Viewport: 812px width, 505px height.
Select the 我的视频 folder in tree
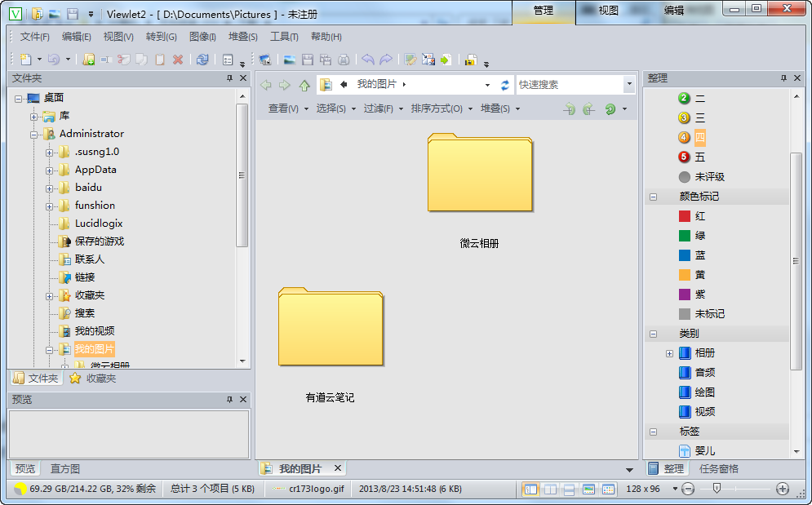(94, 331)
